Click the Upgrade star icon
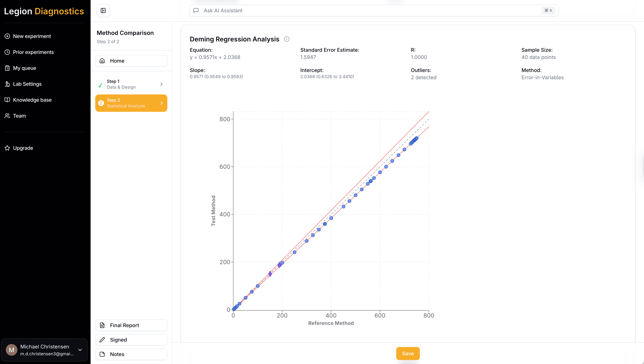Image resolution: width=644 pixels, height=364 pixels. tap(7, 148)
